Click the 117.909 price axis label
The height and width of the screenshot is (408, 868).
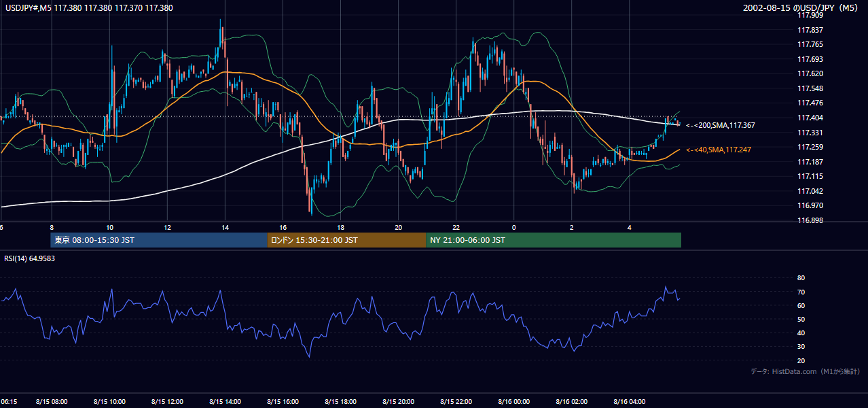[810, 15]
